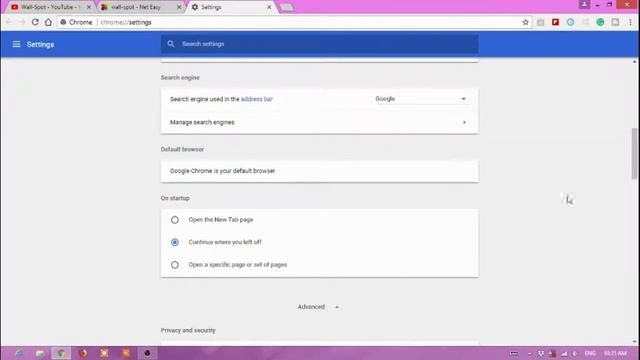The height and width of the screenshot is (360, 640).
Task: Click the dark circular taskbar app icon
Action: 147,353
